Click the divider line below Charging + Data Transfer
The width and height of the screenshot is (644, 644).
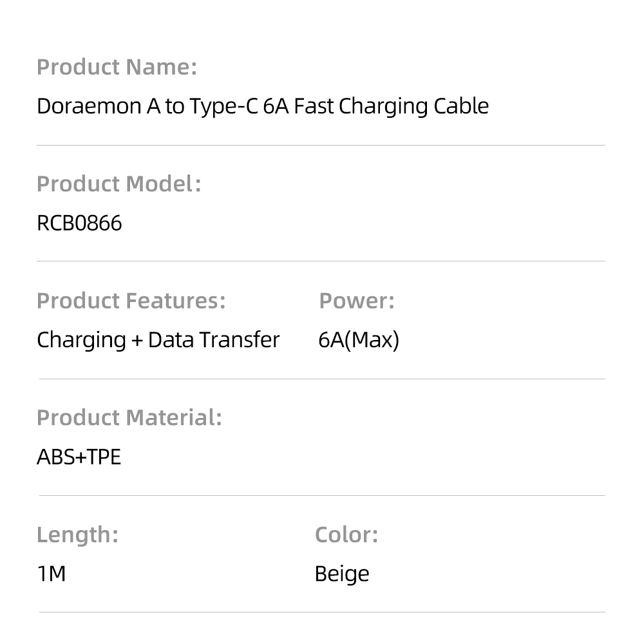(x=322, y=379)
